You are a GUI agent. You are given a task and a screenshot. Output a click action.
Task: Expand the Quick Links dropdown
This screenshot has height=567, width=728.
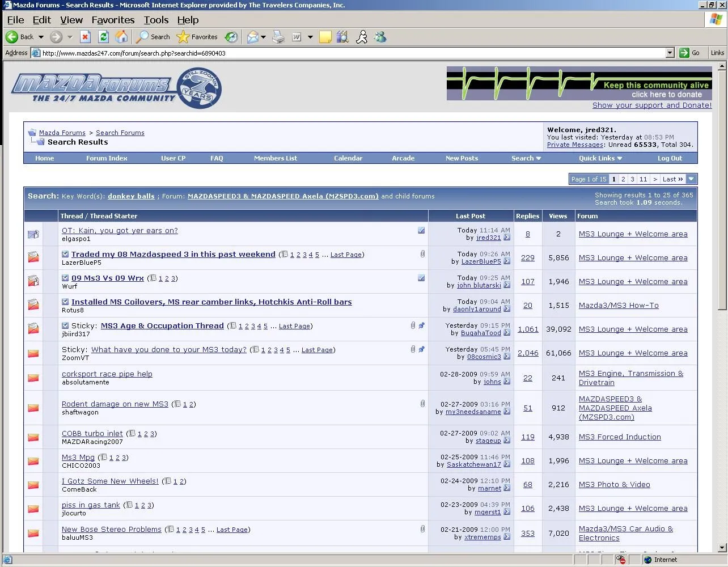[600, 158]
